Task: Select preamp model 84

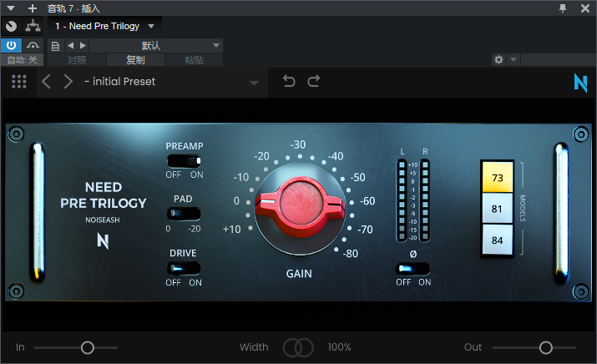Action: tap(498, 240)
